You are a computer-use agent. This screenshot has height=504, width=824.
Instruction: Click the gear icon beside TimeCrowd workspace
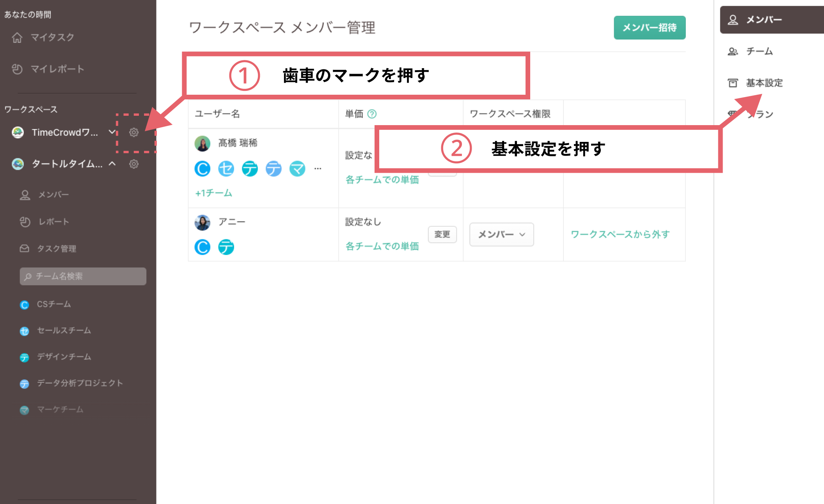tap(134, 133)
